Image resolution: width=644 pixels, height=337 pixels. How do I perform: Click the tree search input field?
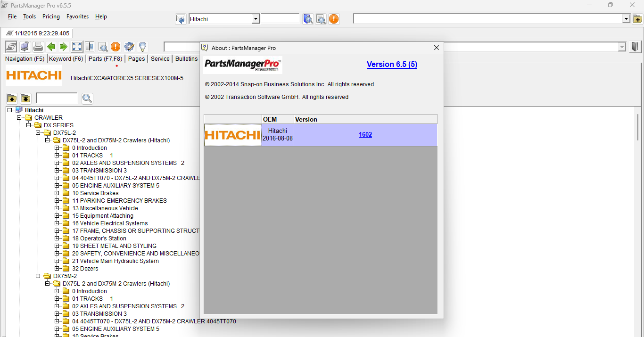pos(57,98)
